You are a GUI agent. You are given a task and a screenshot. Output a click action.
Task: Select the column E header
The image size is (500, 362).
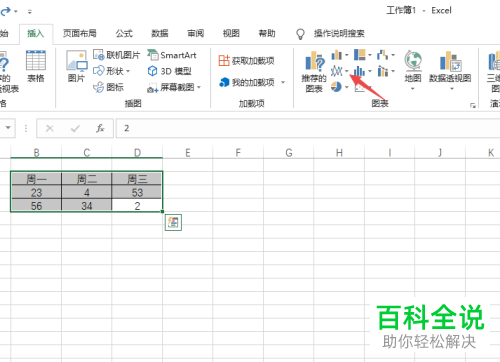click(188, 153)
